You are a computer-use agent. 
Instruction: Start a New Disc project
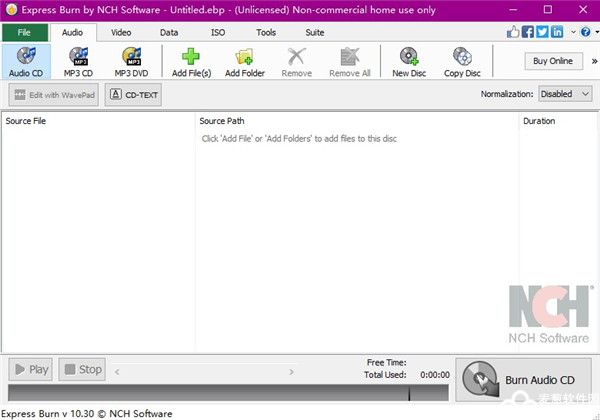(x=409, y=62)
